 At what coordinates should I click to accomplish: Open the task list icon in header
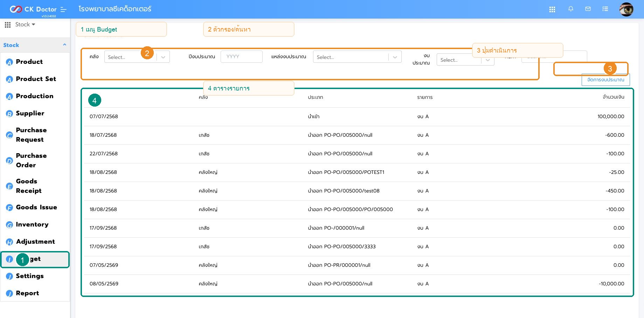(x=605, y=9)
